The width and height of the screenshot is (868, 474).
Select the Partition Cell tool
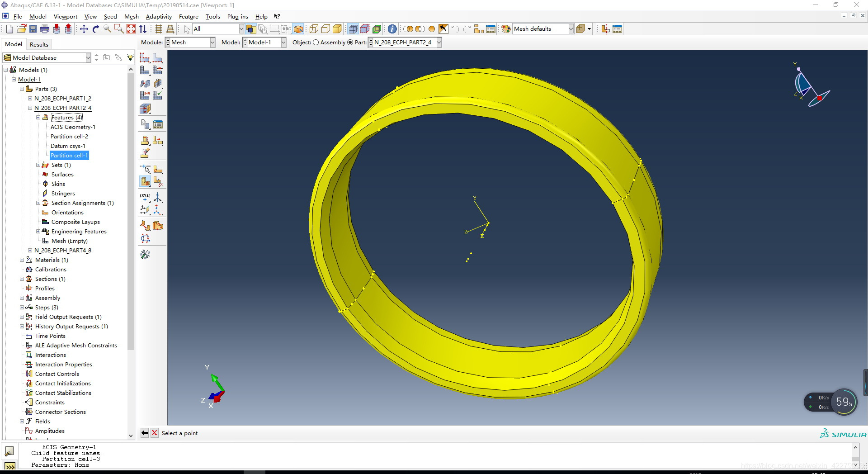(x=145, y=182)
